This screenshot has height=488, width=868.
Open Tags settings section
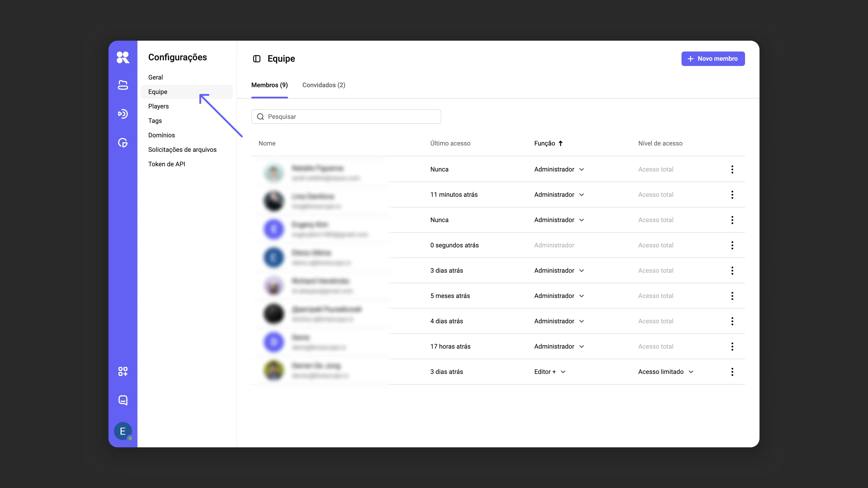(x=155, y=121)
